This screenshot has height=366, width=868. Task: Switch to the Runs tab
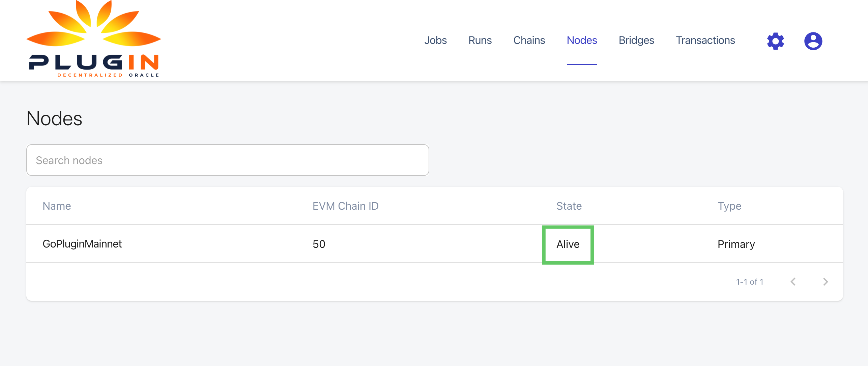tap(480, 40)
